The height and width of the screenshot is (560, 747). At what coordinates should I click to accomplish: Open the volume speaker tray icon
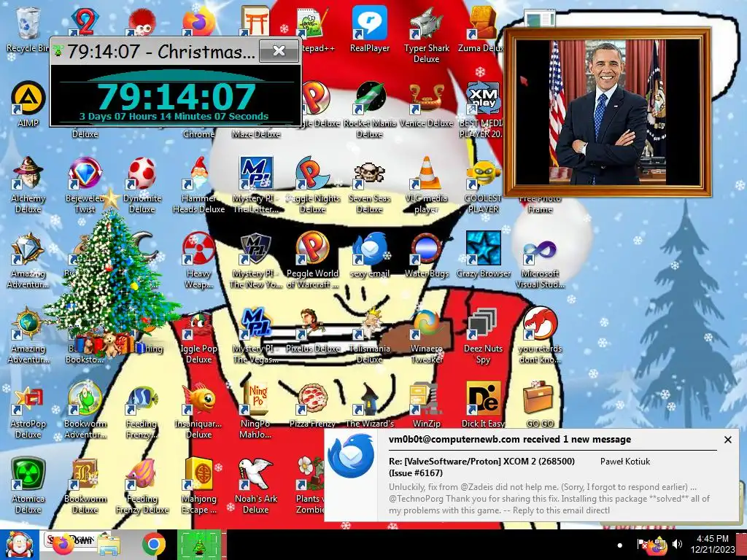(677, 544)
